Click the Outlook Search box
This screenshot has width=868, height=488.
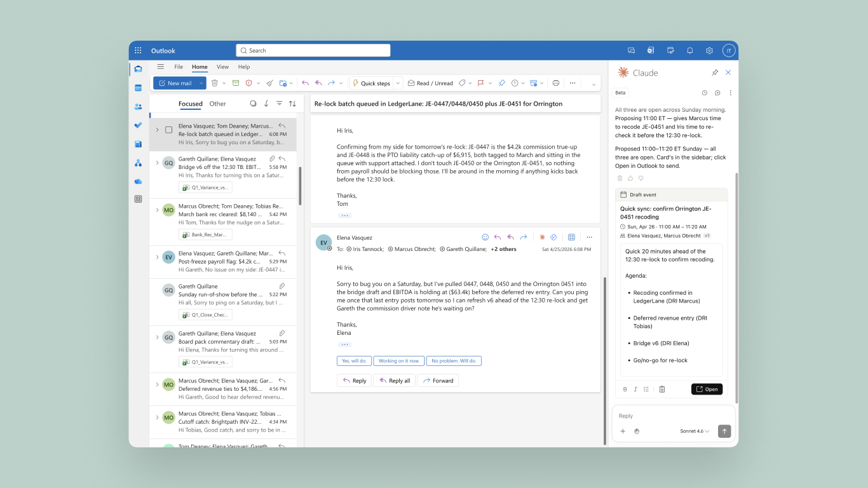pyautogui.click(x=313, y=51)
